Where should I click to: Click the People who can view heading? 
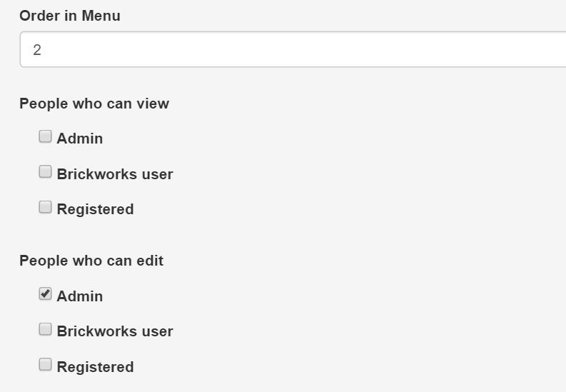(94, 104)
